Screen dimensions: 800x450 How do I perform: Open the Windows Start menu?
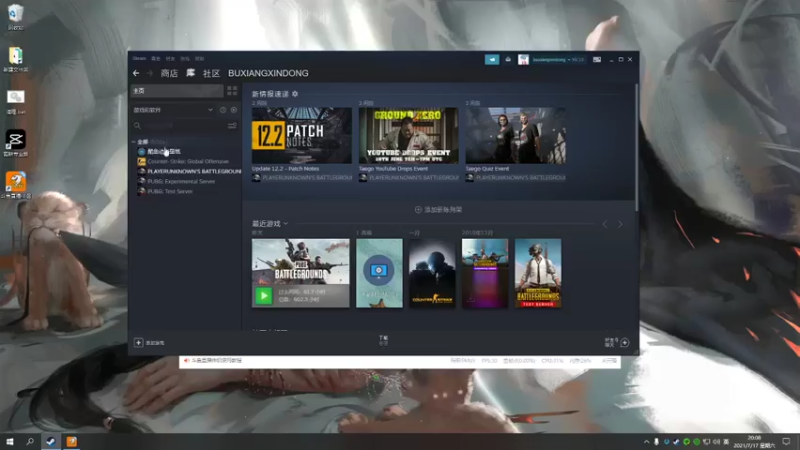pos(10,441)
